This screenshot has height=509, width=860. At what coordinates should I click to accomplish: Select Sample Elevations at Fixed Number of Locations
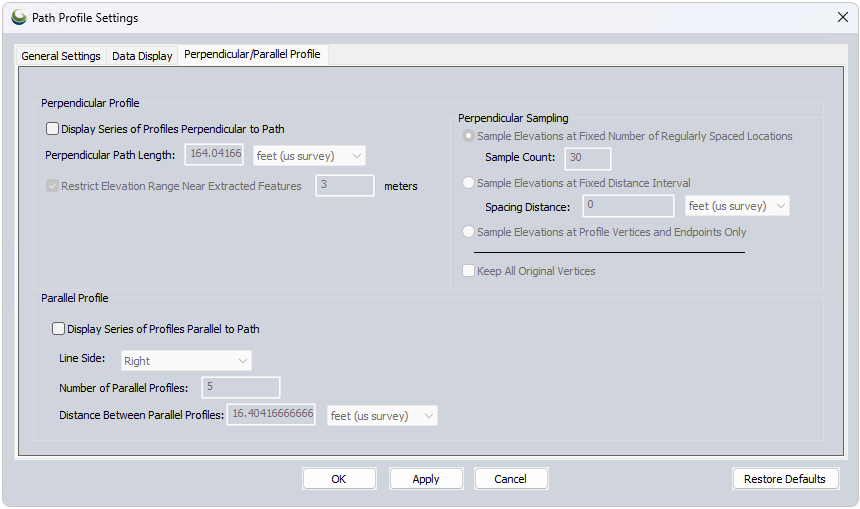(469, 136)
